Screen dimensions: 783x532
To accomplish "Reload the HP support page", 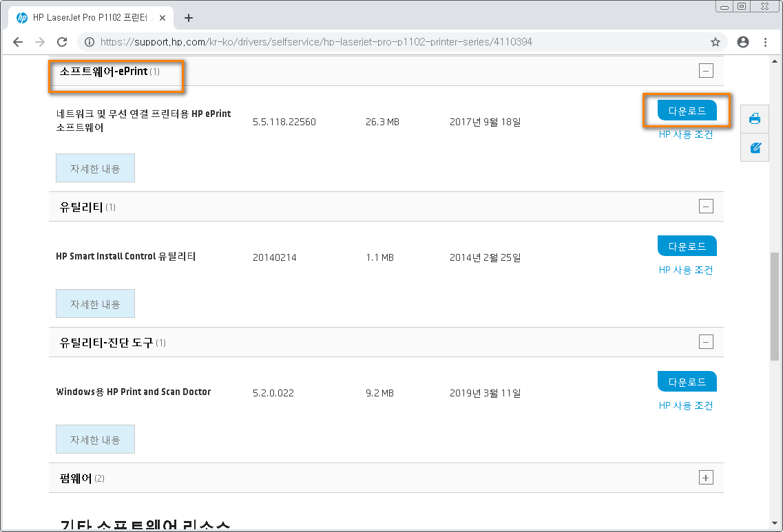I will click(x=62, y=42).
